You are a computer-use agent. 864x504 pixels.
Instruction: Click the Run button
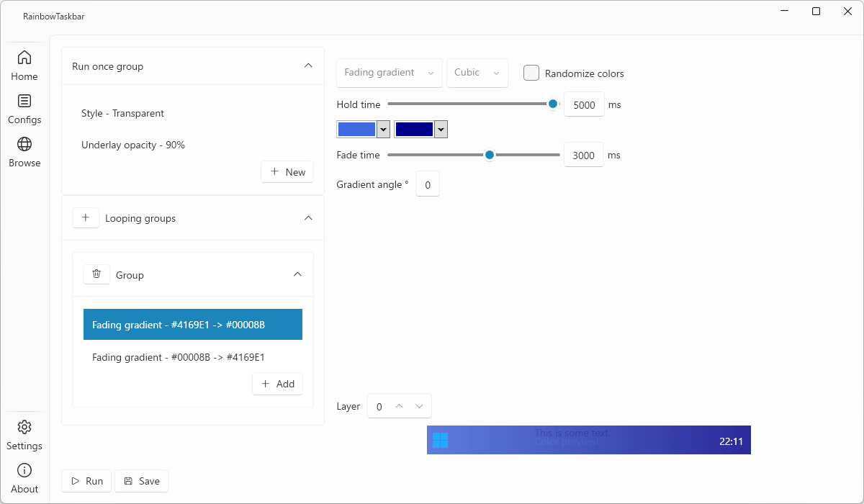tap(86, 481)
